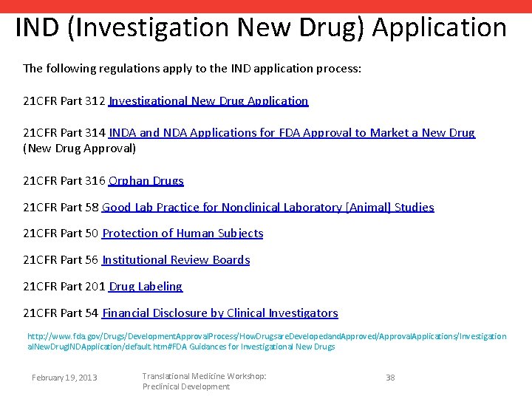532x399 pixels.
Task: Open Good Lab Practice for Nonclinical Laboratory Studies link
Action: [267, 208]
